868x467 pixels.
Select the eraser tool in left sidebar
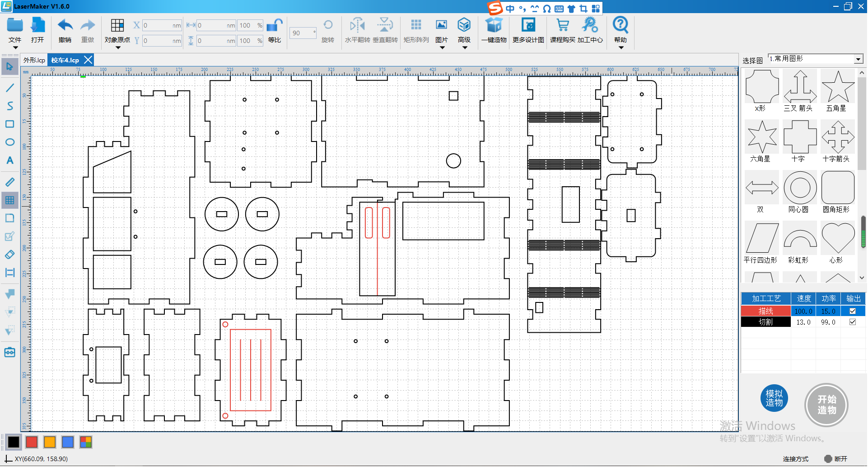click(x=9, y=255)
